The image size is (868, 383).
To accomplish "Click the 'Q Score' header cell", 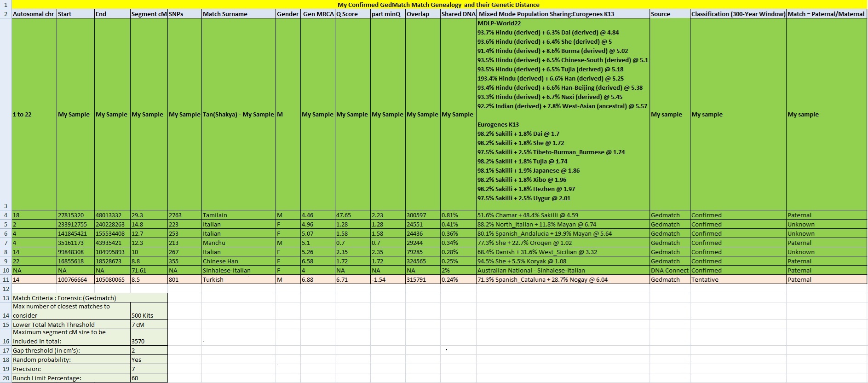I will 353,14.
